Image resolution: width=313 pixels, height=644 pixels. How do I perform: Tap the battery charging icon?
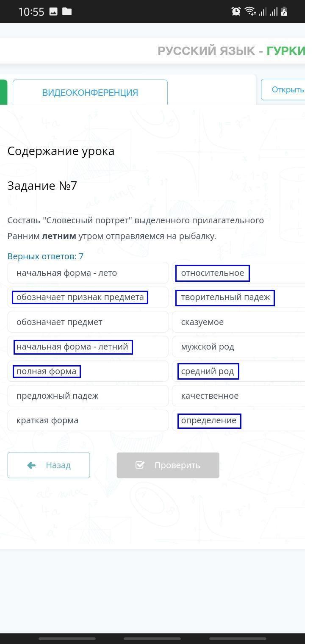coord(284,11)
